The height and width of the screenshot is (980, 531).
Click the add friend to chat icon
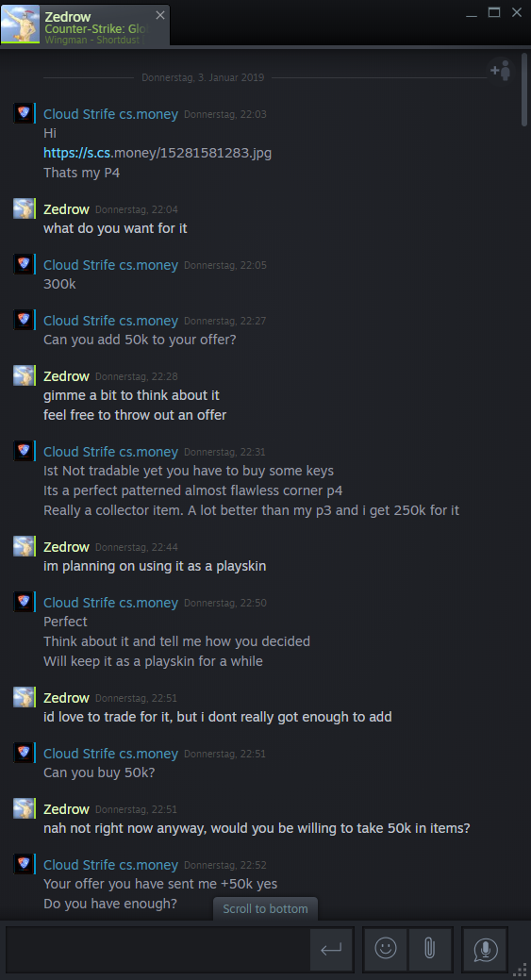(501, 71)
